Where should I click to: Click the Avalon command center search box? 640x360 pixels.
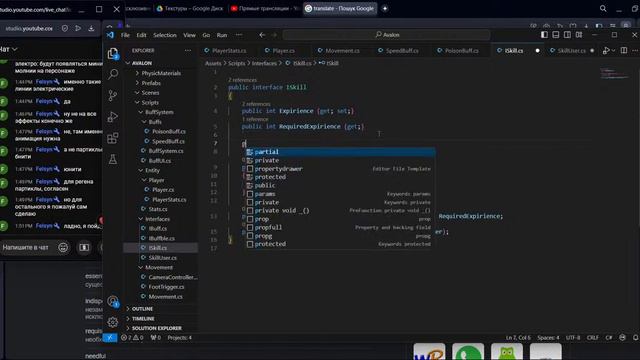387,35
